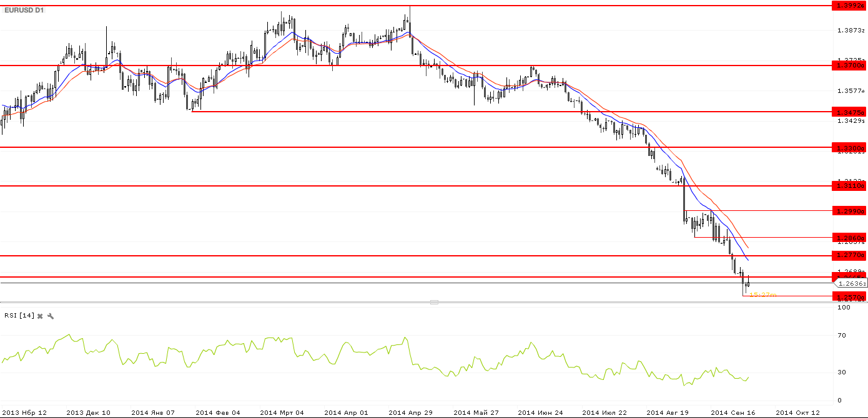The image size is (868, 418).
Task: Remove the RSI indicator with X icon
Action: (40, 316)
